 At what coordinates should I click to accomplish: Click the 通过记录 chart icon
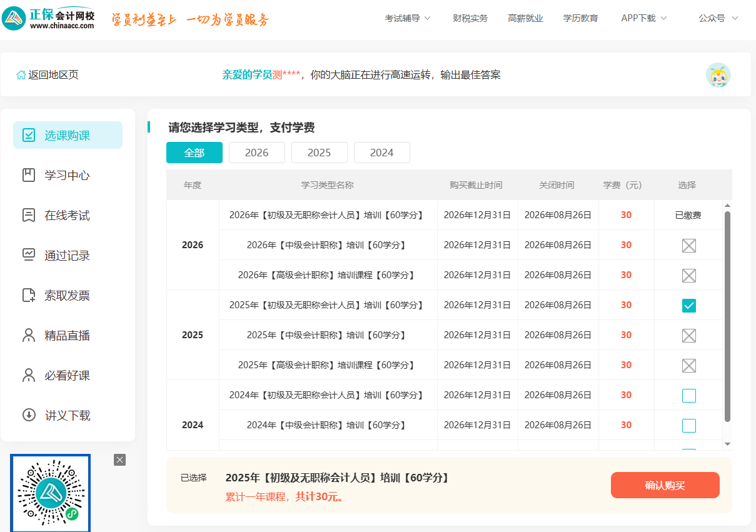29,255
